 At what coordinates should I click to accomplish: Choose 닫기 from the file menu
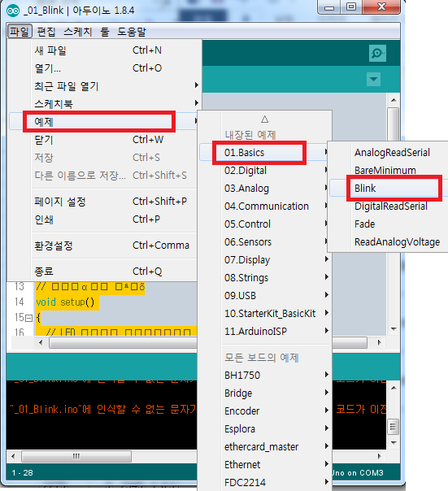[x=104, y=139]
